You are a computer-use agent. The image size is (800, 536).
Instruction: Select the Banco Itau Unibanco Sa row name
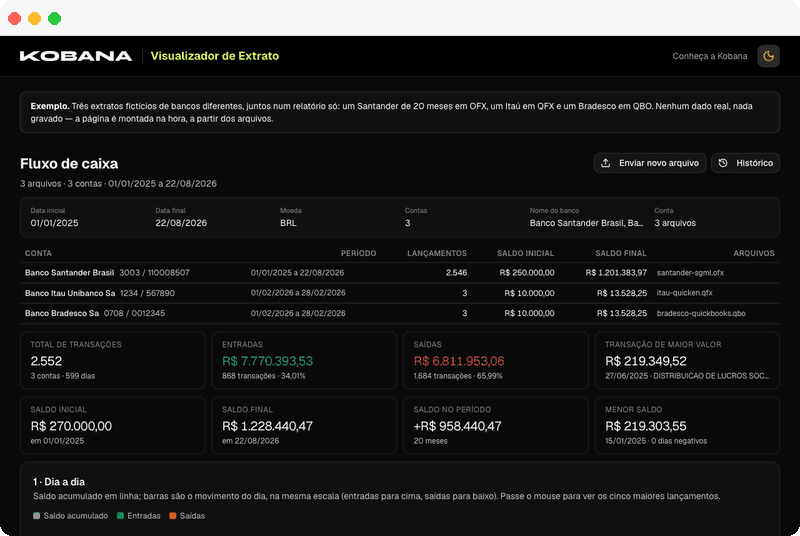click(x=70, y=293)
